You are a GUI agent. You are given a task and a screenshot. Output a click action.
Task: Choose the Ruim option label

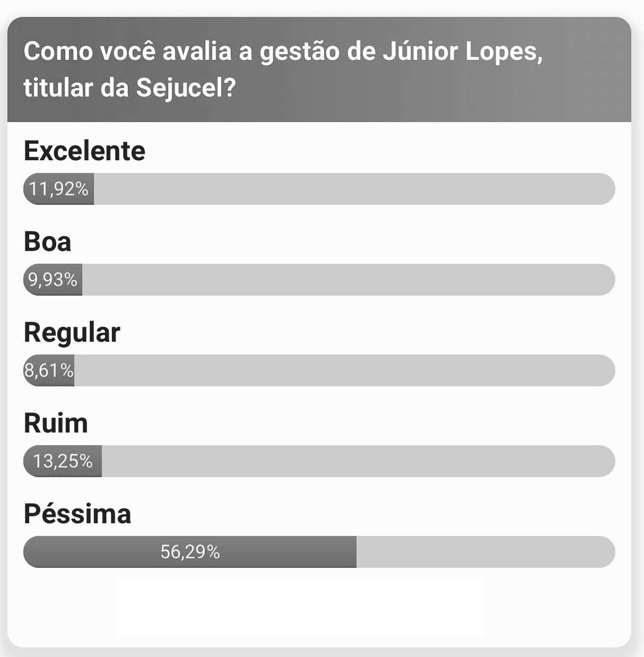tap(56, 423)
